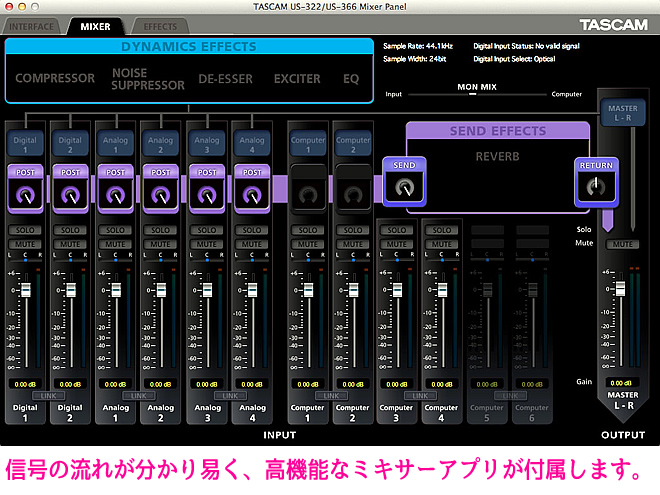Click the Analog 4 channel assign button
The width and height of the screenshot is (660, 495).
pyautogui.click(x=252, y=144)
